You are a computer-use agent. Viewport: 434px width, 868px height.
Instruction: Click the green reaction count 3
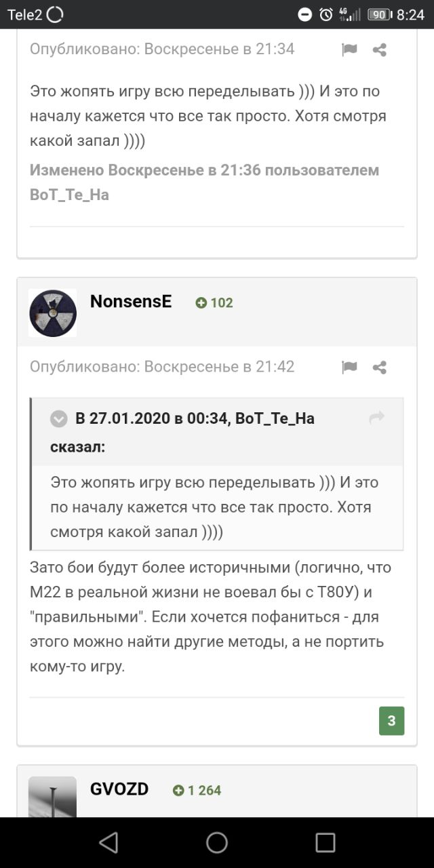click(391, 721)
